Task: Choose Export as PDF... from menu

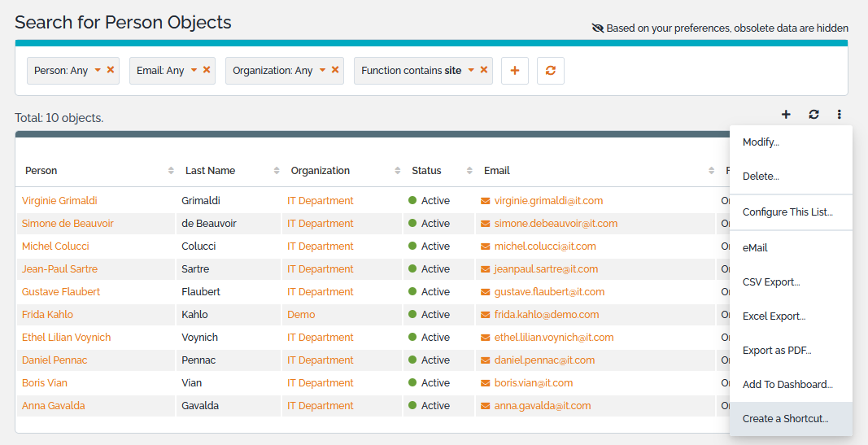Action: [x=777, y=351]
